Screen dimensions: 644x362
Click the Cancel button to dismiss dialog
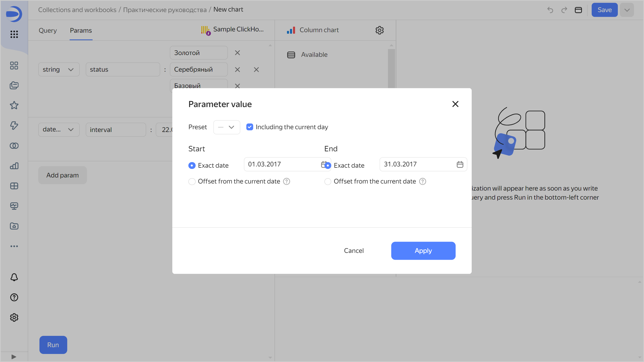coord(354,251)
